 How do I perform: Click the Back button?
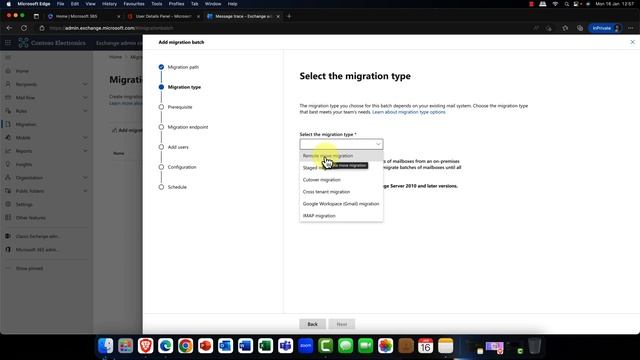pyautogui.click(x=312, y=324)
